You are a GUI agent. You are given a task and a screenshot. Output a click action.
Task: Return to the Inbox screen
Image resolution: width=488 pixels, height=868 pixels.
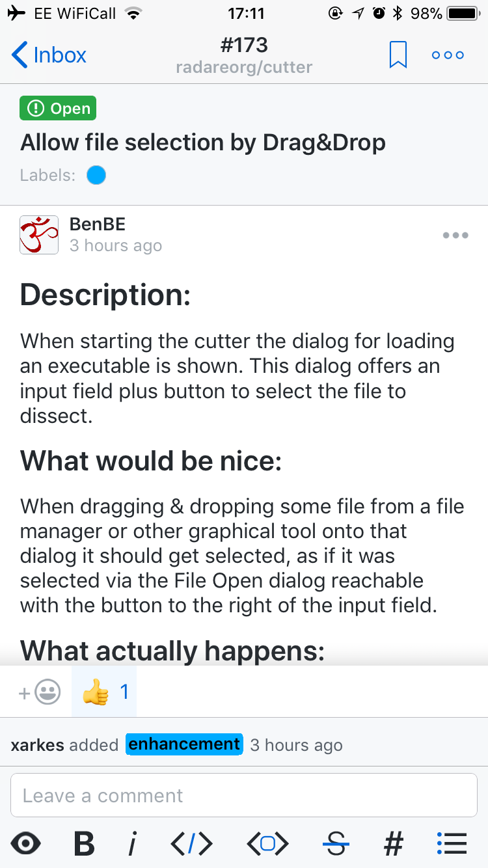tap(47, 55)
